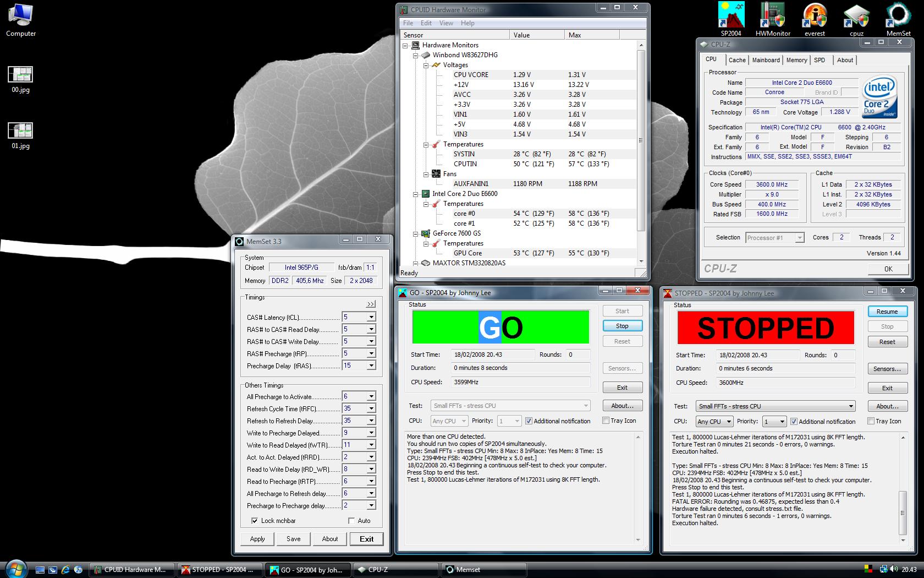
Task: Click the green GO status banner
Action: coord(501,327)
